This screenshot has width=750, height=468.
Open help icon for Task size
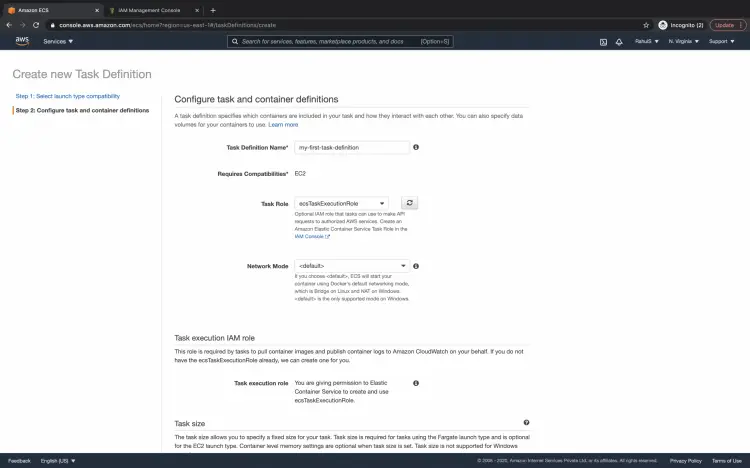pyautogui.click(x=526, y=423)
